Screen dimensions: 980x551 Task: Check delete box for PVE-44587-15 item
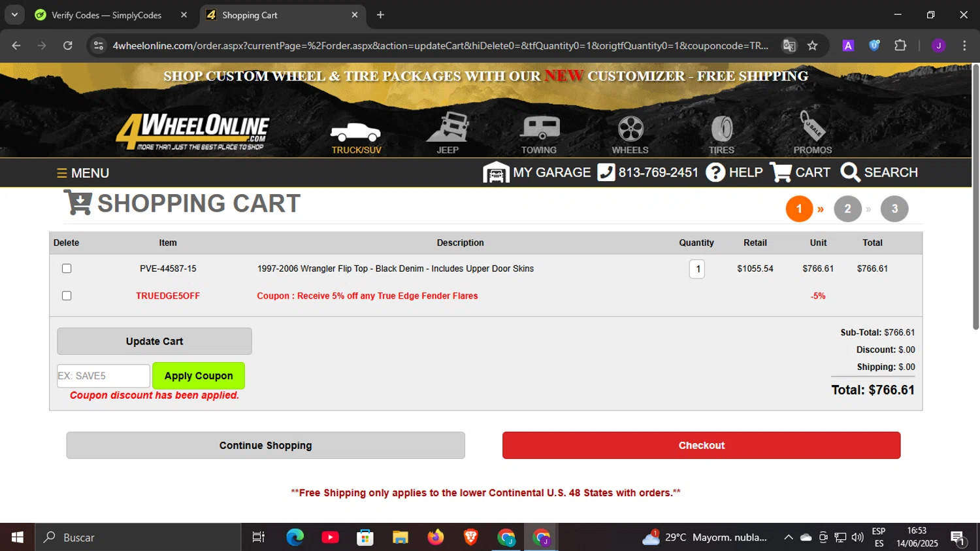pos(67,269)
